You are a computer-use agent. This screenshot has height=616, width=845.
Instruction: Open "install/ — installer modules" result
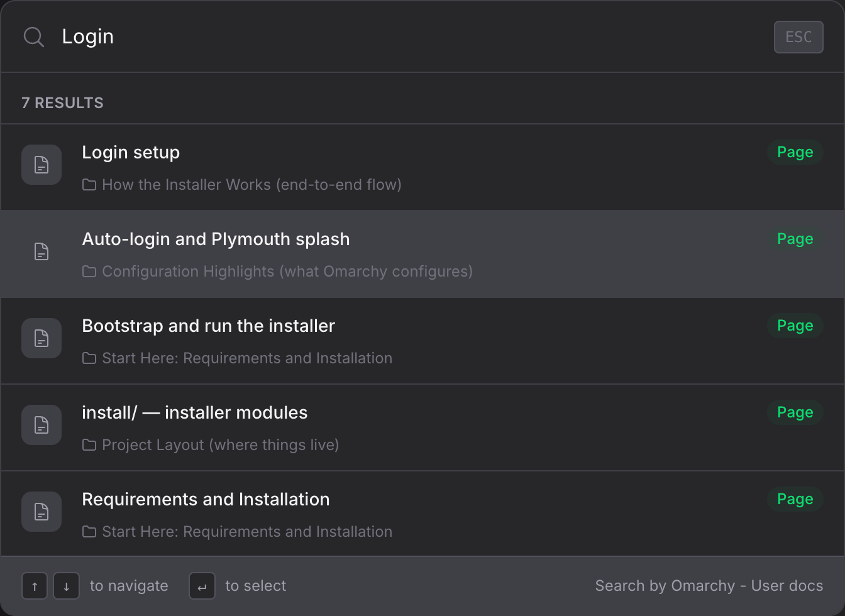click(x=194, y=413)
